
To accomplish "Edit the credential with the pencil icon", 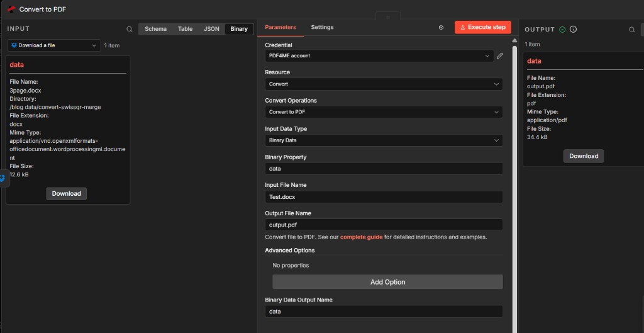I will coord(500,56).
